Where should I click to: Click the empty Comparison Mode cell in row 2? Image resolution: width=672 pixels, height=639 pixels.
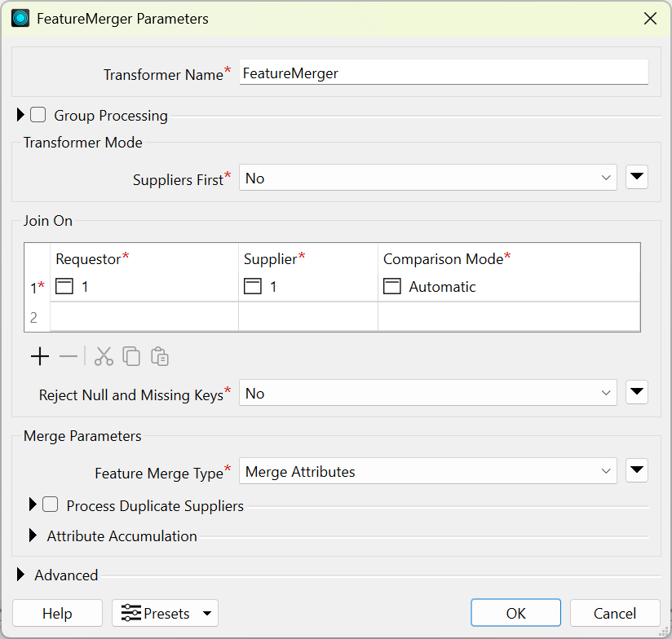[x=509, y=317]
